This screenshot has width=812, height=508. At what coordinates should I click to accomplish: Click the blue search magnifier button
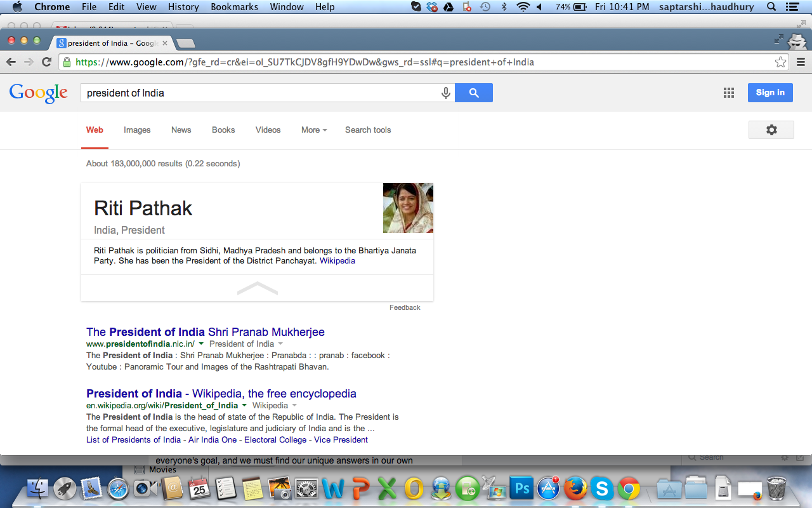coord(474,93)
